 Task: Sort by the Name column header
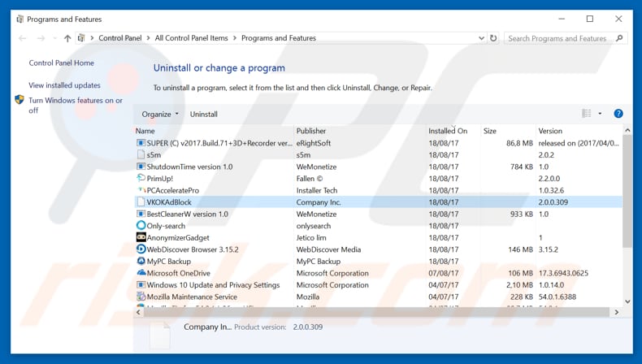(x=145, y=131)
